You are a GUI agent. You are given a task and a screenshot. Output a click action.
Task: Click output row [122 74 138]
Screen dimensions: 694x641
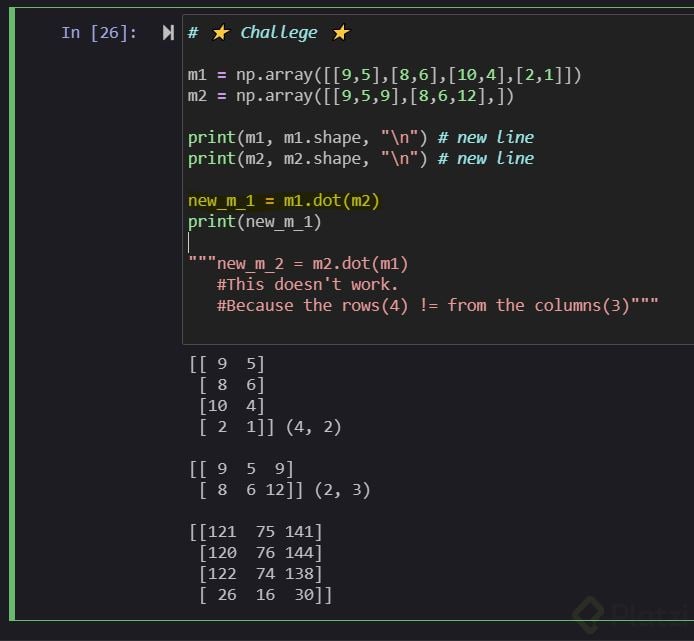point(260,574)
